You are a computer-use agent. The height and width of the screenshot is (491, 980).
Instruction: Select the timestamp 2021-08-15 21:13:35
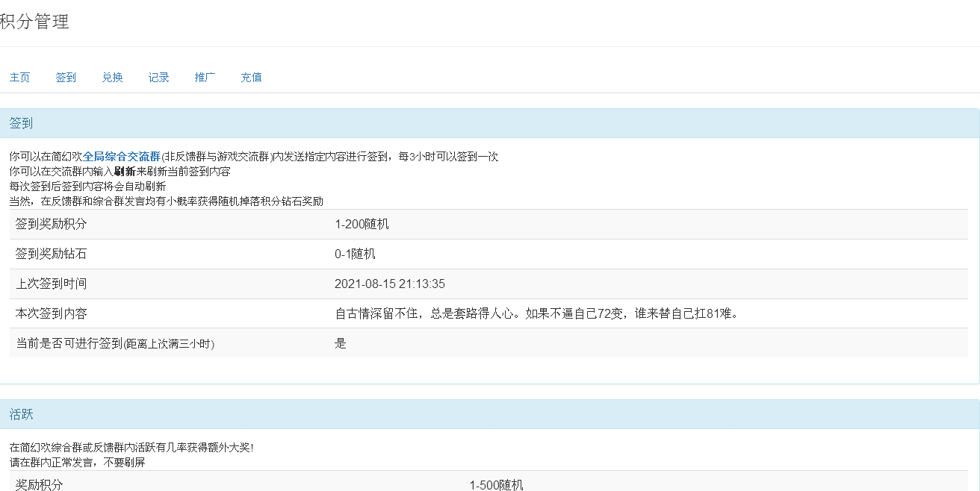[390, 284]
